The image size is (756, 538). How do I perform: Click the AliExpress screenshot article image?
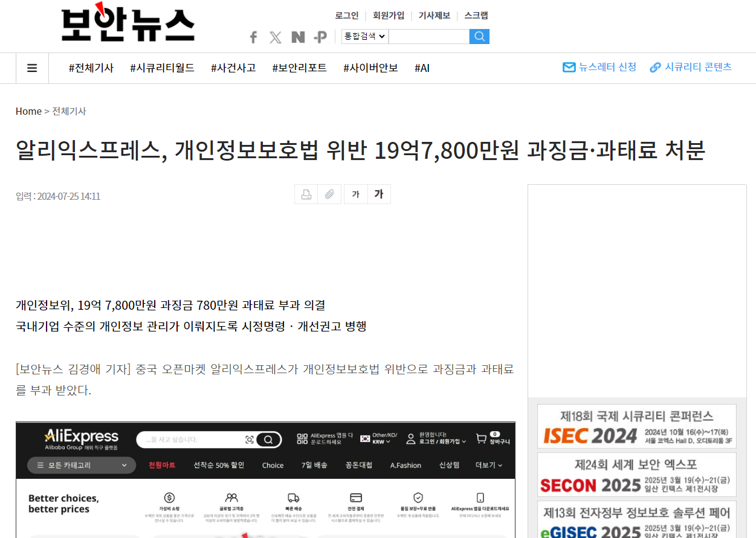(x=265, y=479)
